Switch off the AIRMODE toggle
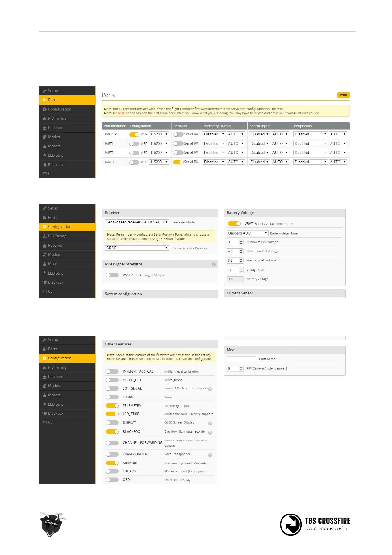The width and height of the screenshot is (392, 555). 112,463
